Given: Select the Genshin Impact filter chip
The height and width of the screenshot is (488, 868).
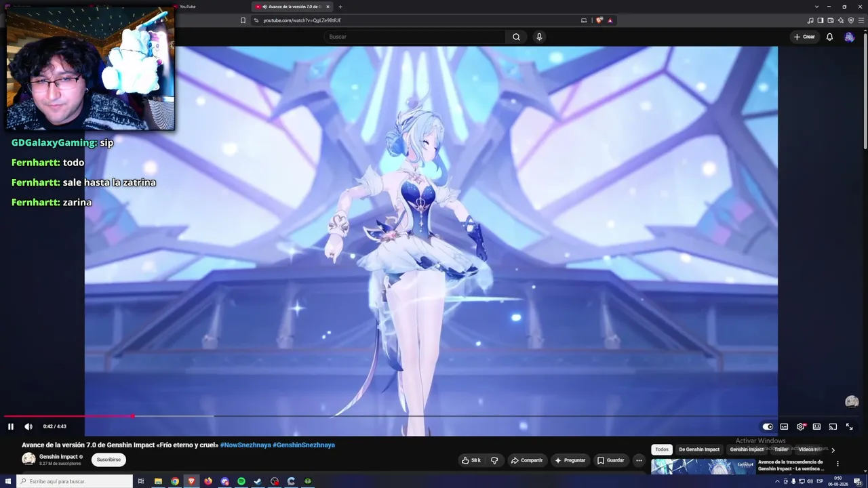Looking at the screenshot, I should 747,449.
